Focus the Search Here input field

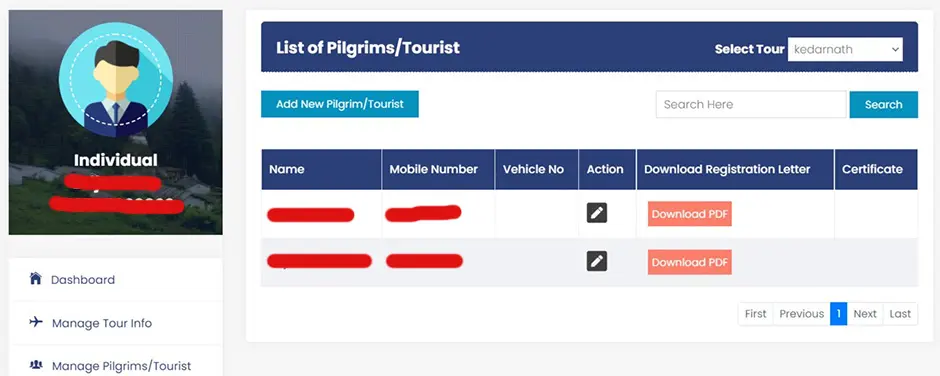point(751,104)
